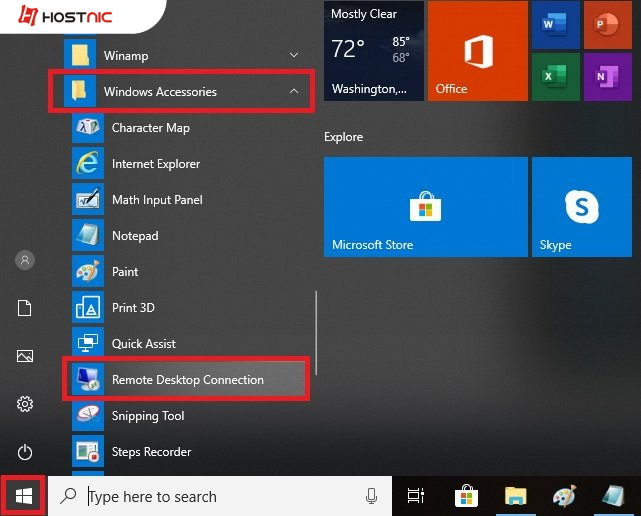Open Word tile
The width and height of the screenshot is (641, 516).
(556, 25)
